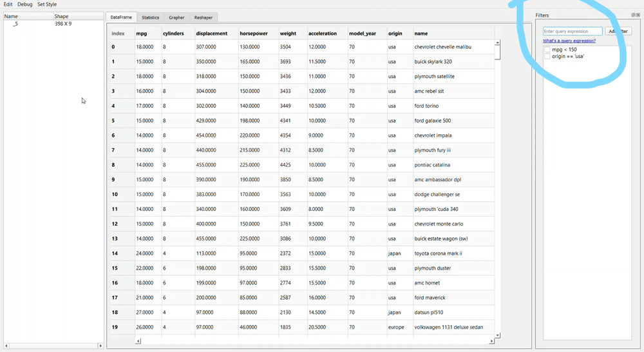Open the Debug menu
The height and width of the screenshot is (352, 644).
[24, 5]
